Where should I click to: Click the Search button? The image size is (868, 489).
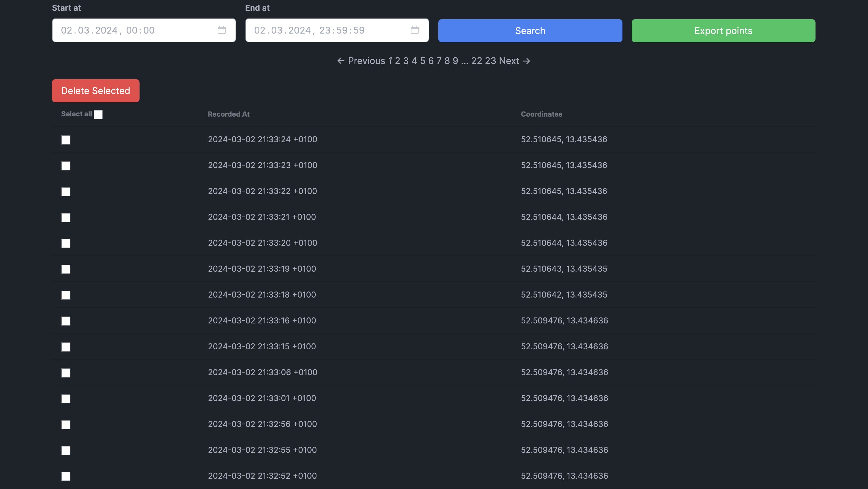click(530, 31)
